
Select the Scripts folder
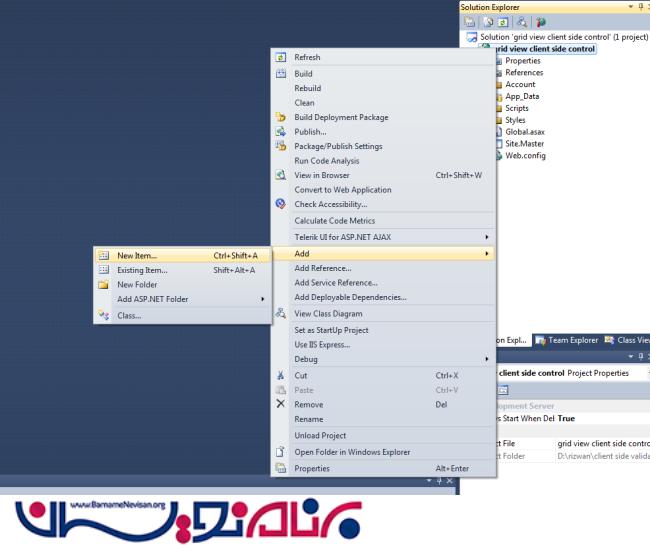coord(517,108)
